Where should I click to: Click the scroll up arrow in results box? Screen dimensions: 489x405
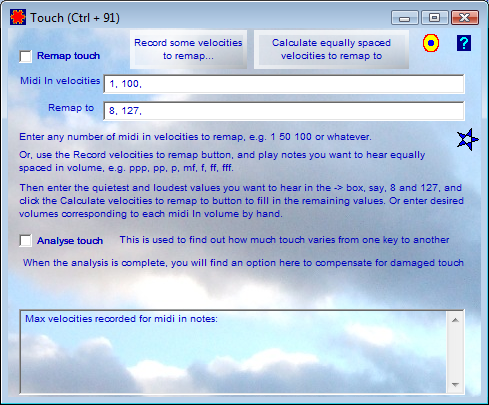pyautogui.click(x=455, y=320)
